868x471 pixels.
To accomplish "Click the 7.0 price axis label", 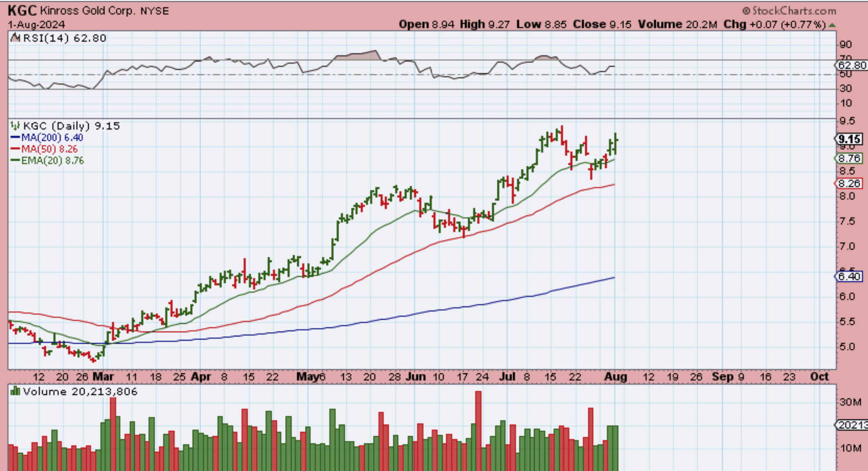I will click(x=847, y=246).
